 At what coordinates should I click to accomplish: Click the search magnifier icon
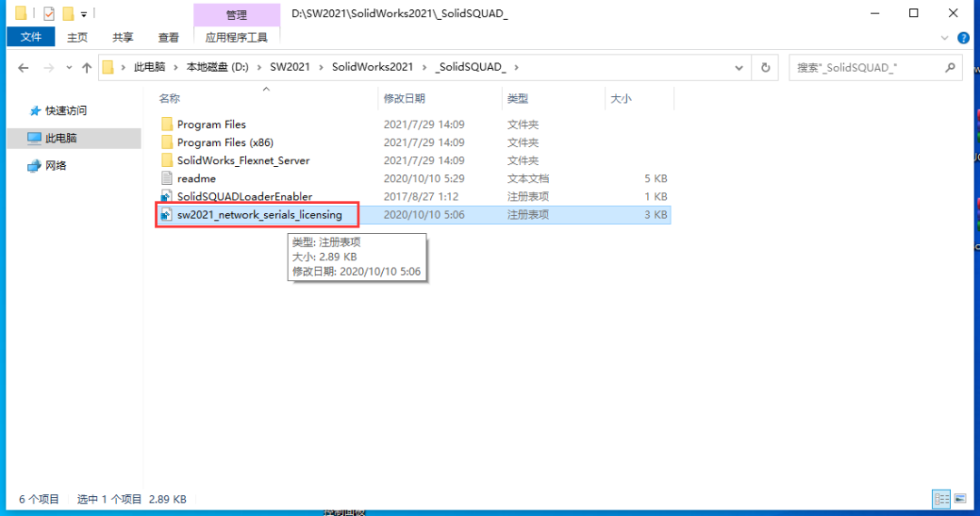950,67
